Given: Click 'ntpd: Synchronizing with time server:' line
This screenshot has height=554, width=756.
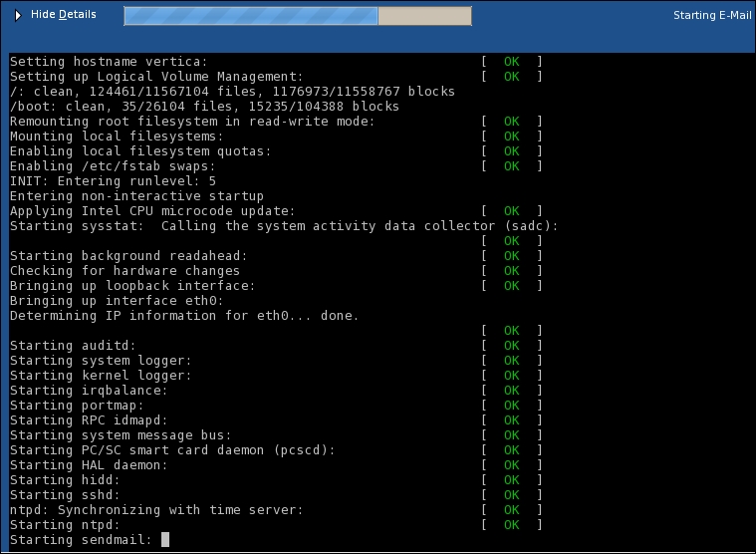Looking at the screenshot, I should coord(156,510).
